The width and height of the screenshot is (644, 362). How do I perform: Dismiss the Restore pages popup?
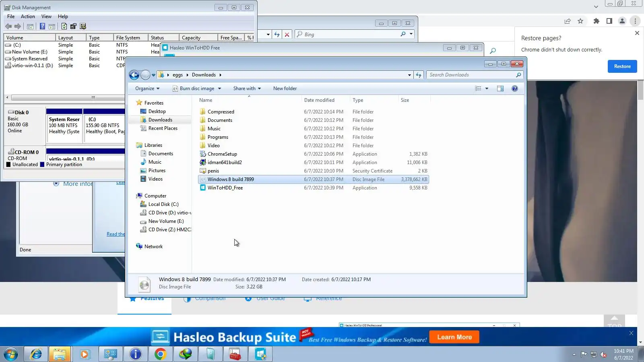pyautogui.click(x=637, y=33)
